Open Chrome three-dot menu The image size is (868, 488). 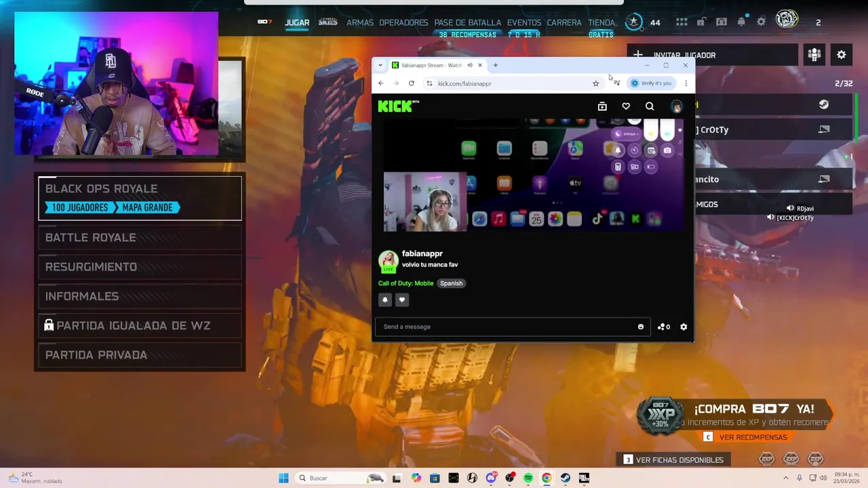[686, 83]
